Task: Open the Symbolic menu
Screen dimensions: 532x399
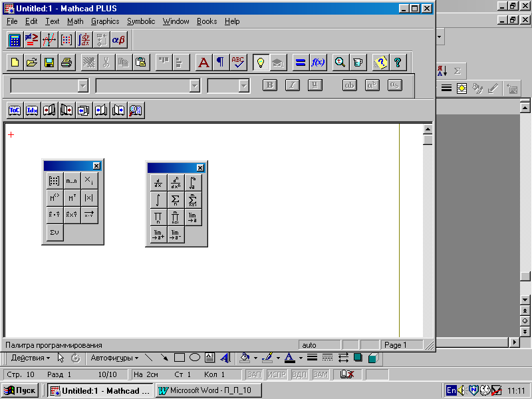Action: [x=141, y=21]
